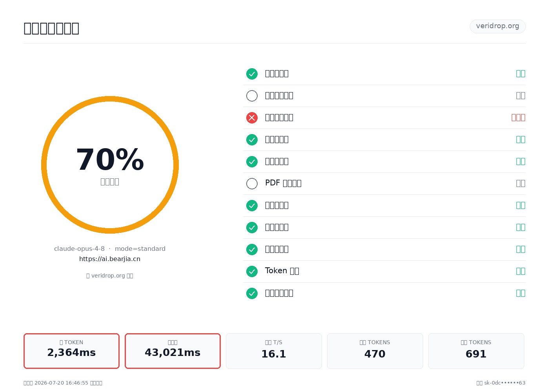Select the Token row label
Image resolution: width=549 pixels, height=392 pixels.
click(282, 271)
